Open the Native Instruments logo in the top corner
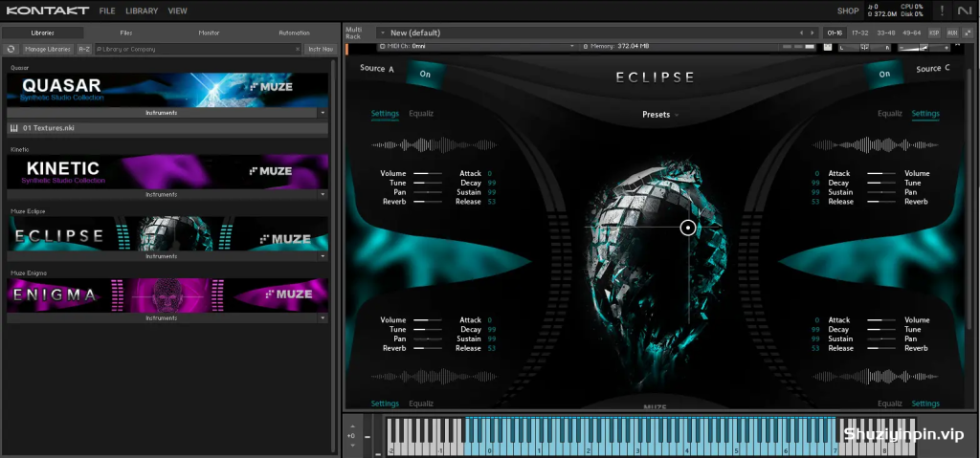 [x=965, y=11]
